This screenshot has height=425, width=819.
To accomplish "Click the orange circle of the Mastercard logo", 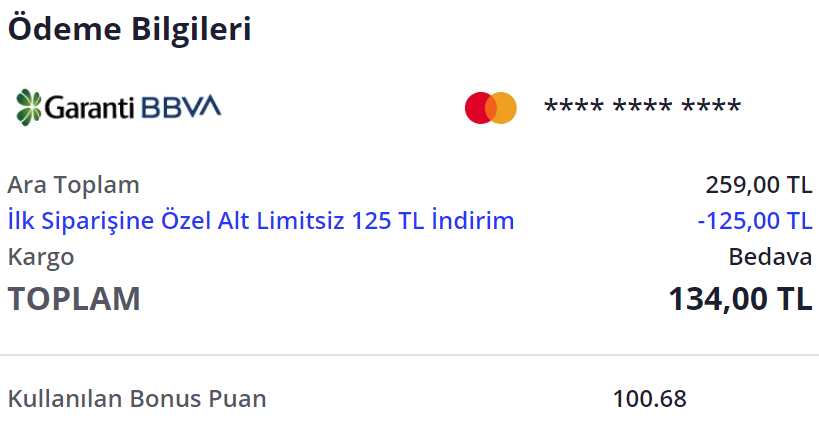I will point(503,108).
